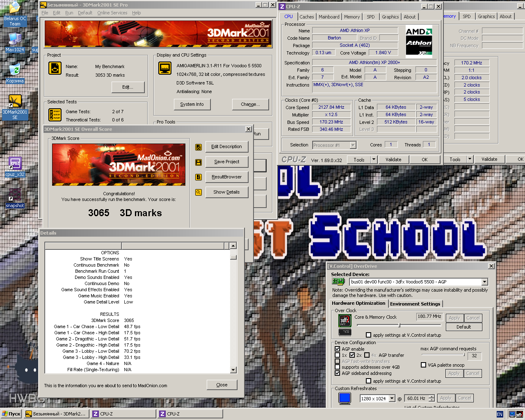Screen dimensions: 525x420
Task: Toggle AGP enable checkbox
Action: pos(337,349)
